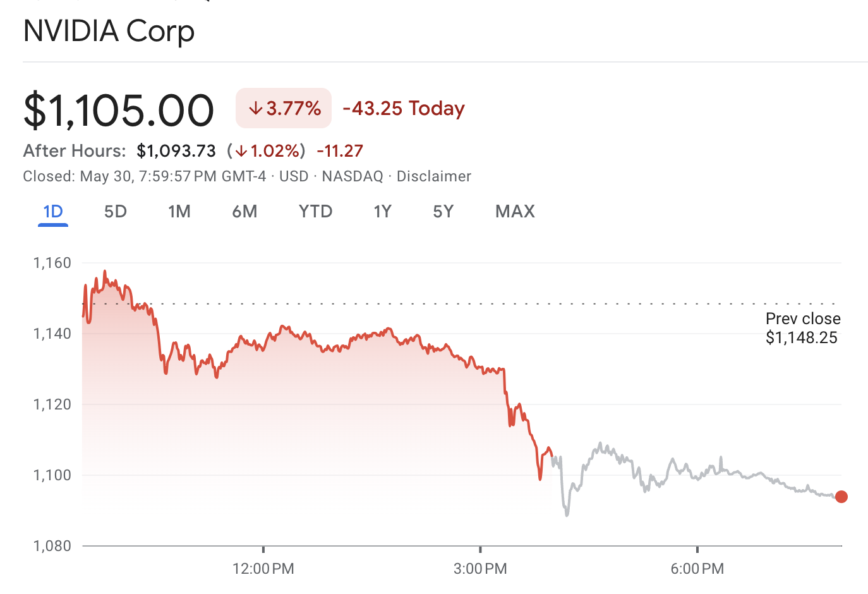The image size is (868, 594).
Task: Click the Prev close $1,148.25 label
Action: pyautogui.click(x=802, y=328)
